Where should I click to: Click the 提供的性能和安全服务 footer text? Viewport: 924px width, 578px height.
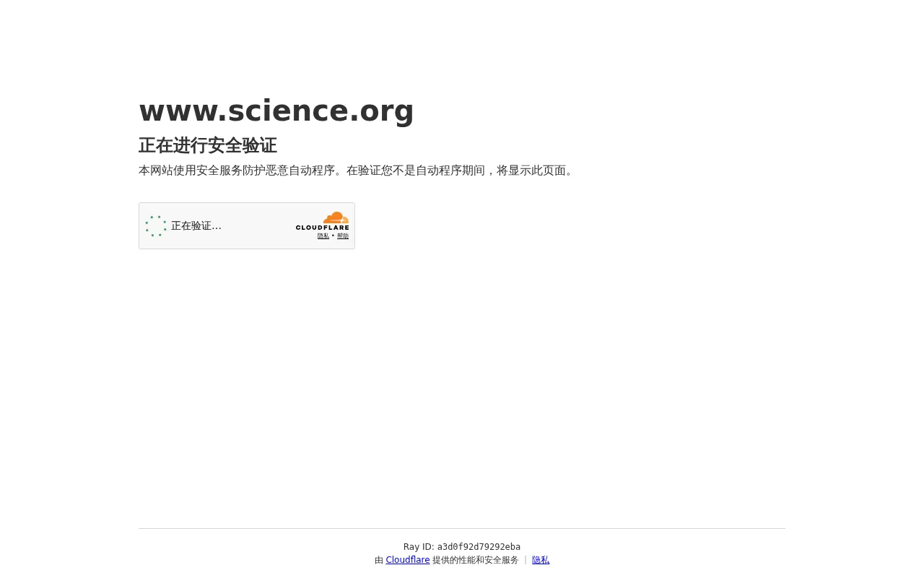point(476,560)
